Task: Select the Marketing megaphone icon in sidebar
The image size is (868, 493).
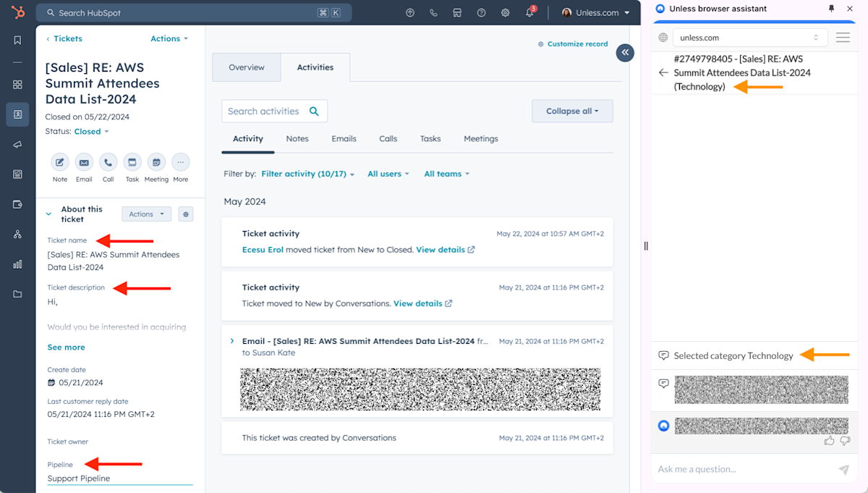Action: 17,144
